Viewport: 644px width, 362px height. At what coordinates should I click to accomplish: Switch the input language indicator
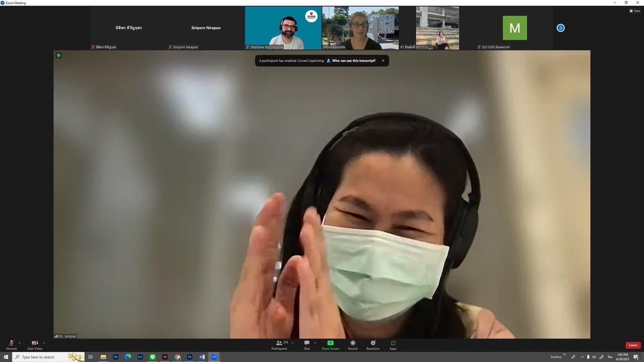(610, 357)
